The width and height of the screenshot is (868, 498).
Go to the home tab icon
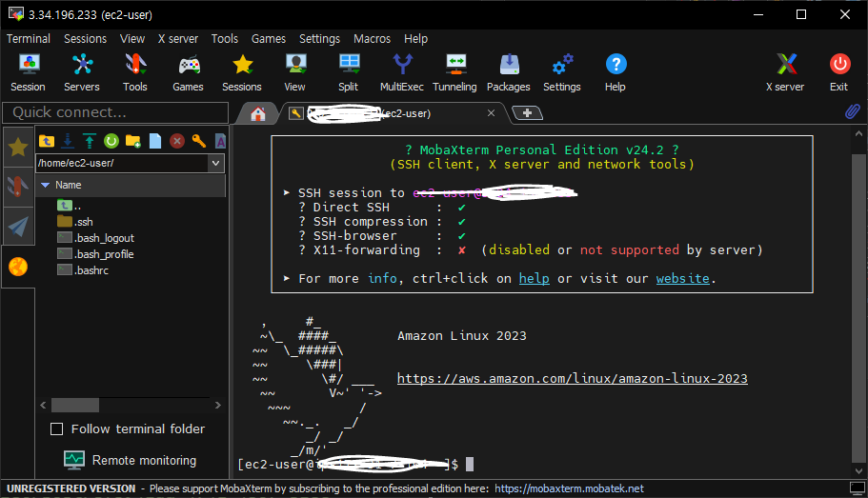pyautogui.click(x=258, y=114)
